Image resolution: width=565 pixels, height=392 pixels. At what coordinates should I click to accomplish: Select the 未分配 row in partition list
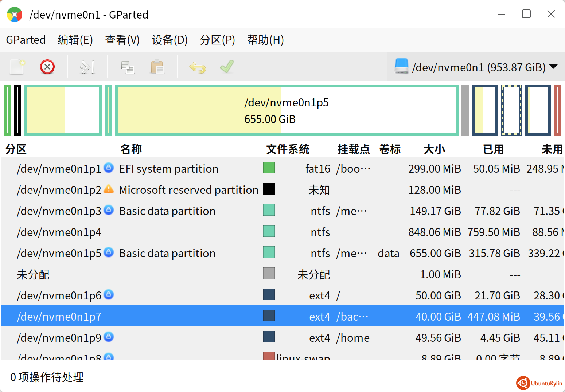(282, 274)
